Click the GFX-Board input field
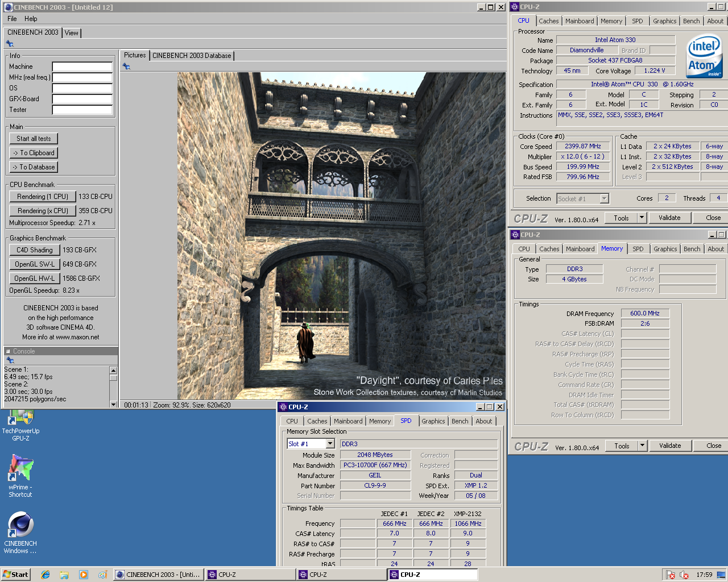728x582 pixels. (x=82, y=99)
